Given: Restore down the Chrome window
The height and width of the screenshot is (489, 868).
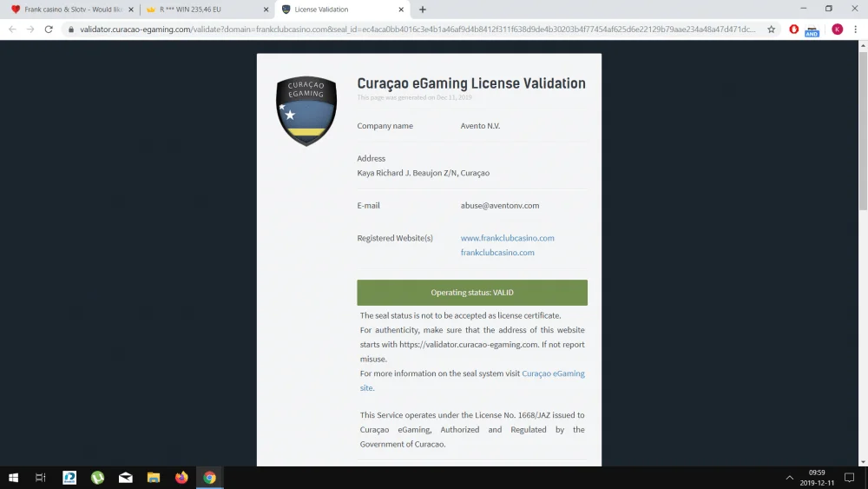Looking at the screenshot, I should point(829,9).
